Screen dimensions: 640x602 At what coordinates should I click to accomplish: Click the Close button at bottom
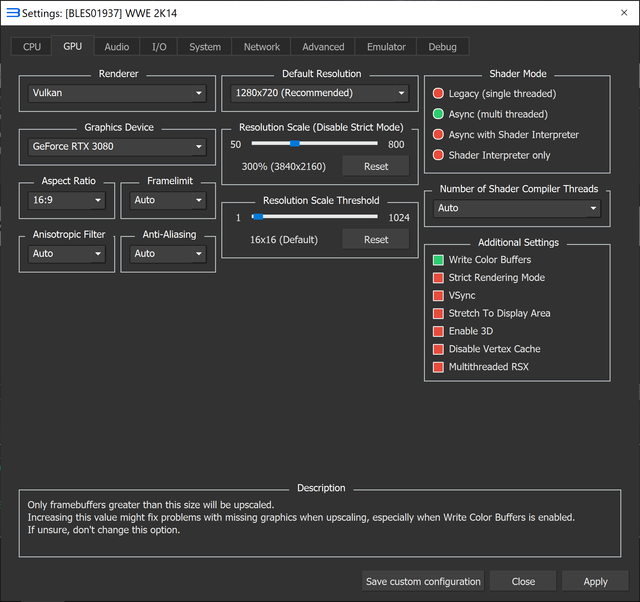click(x=523, y=581)
